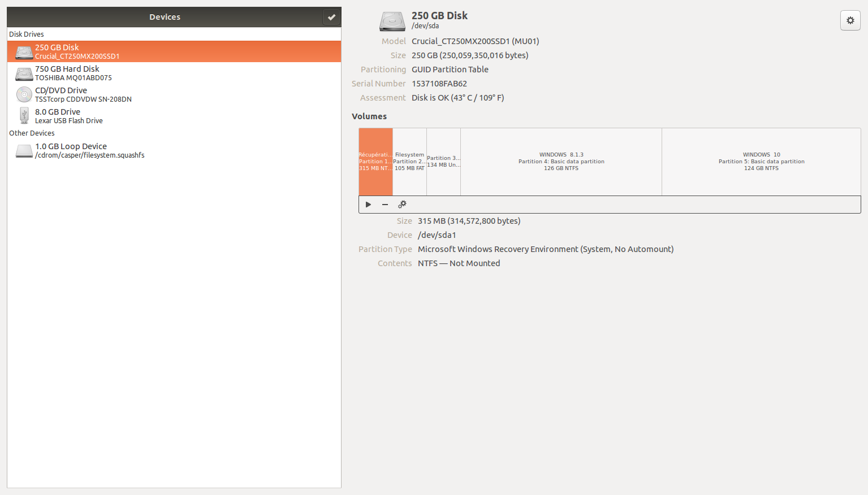
Task: Select the WINDOWS 10 partition block
Action: pos(761,162)
